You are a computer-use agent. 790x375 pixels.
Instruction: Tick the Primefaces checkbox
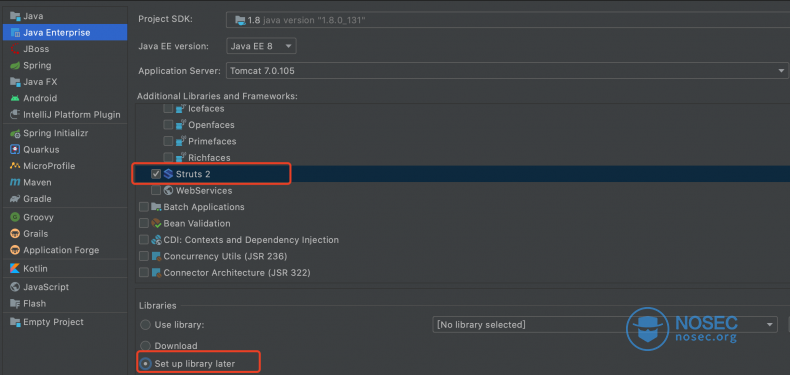pyautogui.click(x=168, y=141)
